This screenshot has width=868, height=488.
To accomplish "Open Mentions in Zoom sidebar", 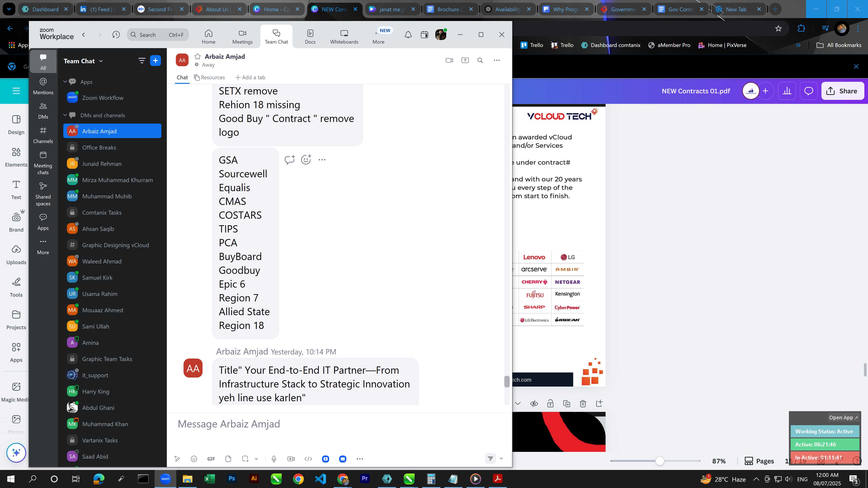I will point(43,86).
